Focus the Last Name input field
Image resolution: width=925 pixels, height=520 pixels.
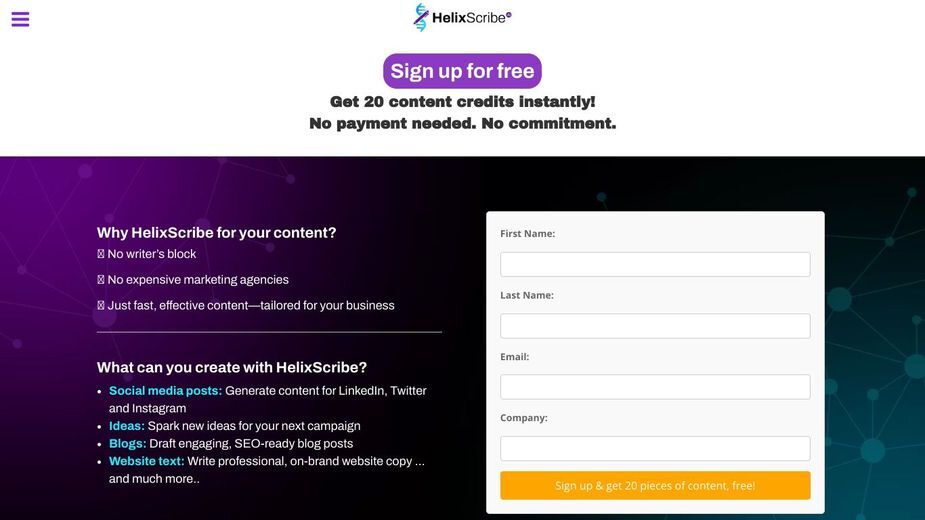pyautogui.click(x=655, y=326)
